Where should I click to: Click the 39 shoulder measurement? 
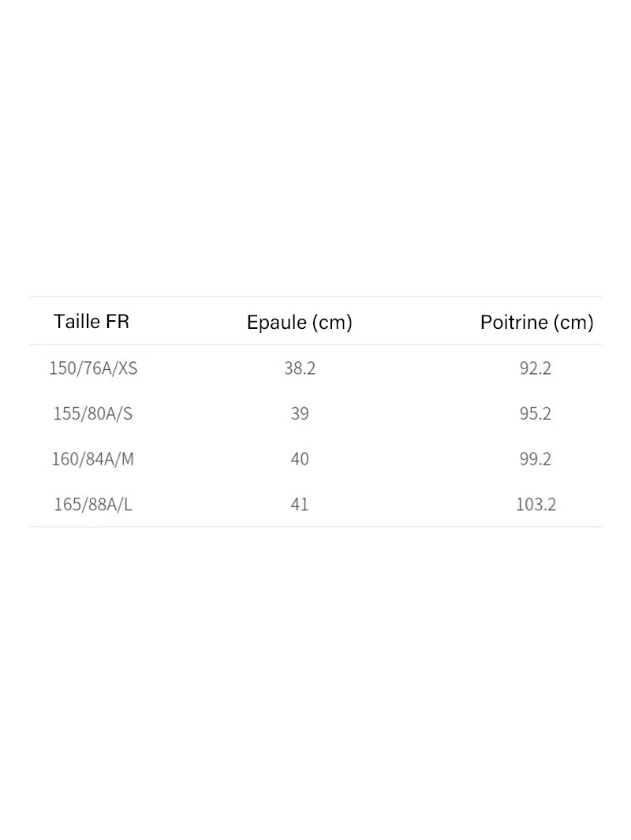(x=300, y=413)
